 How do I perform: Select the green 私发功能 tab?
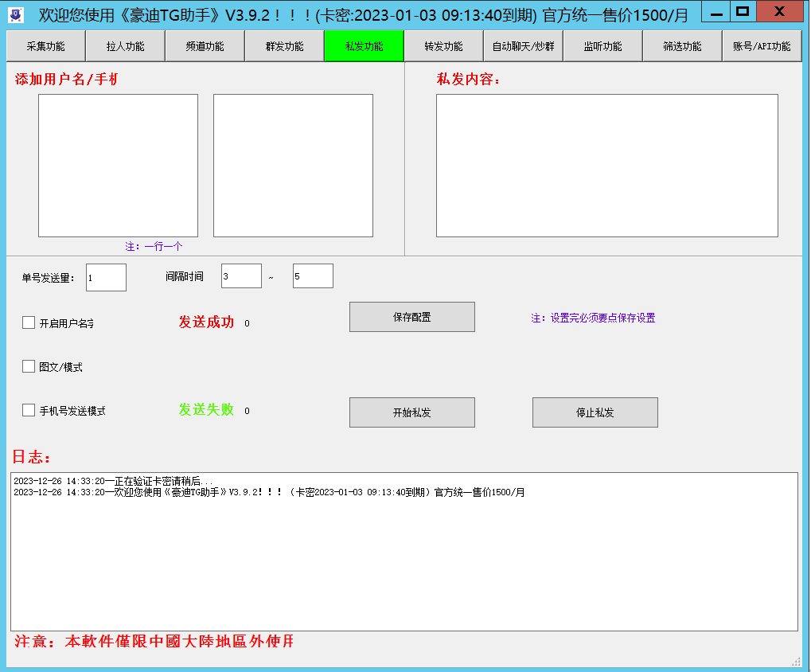pyautogui.click(x=365, y=46)
